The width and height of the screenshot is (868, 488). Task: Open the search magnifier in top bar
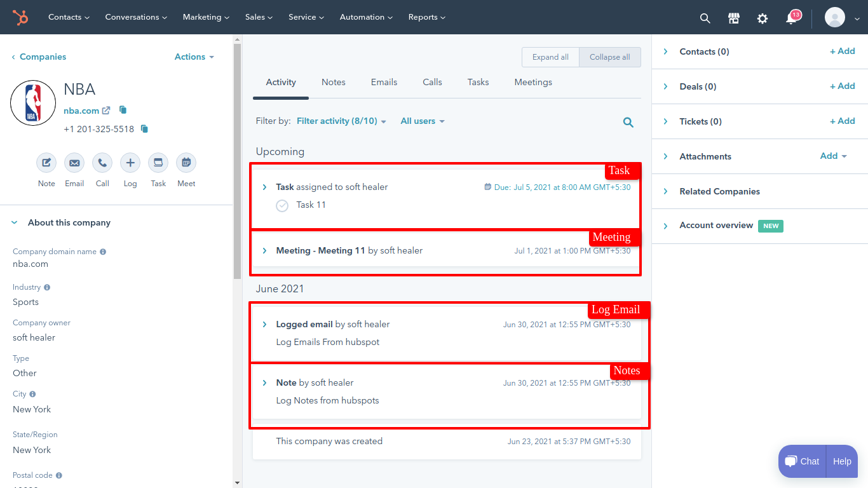tap(705, 18)
